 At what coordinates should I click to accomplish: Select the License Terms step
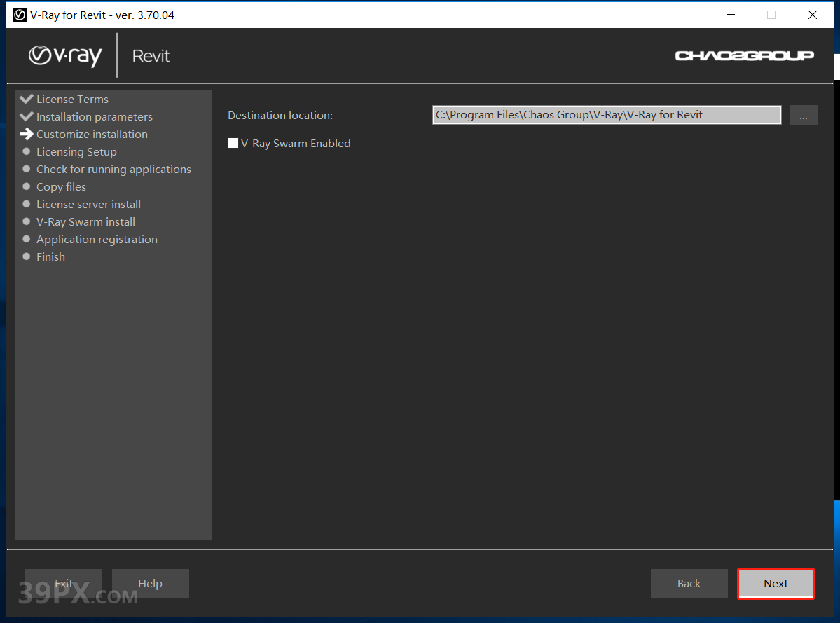[72, 99]
